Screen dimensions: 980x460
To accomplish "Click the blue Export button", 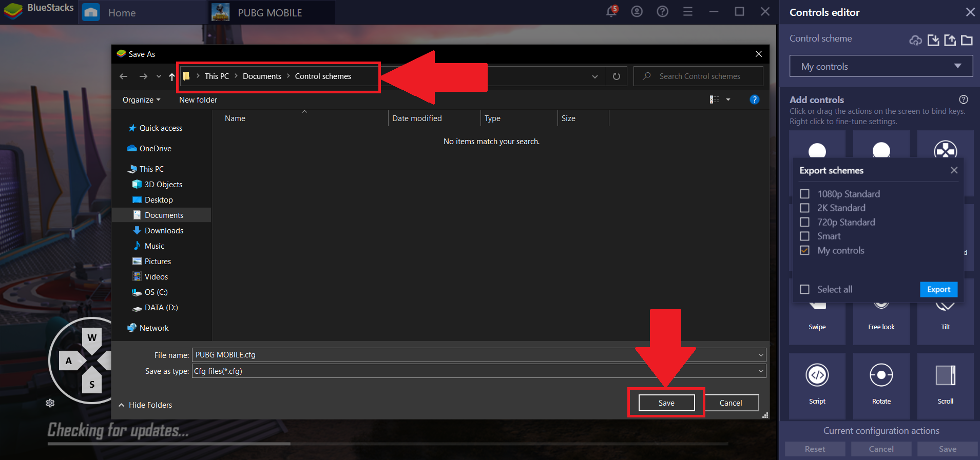I will 939,289.
